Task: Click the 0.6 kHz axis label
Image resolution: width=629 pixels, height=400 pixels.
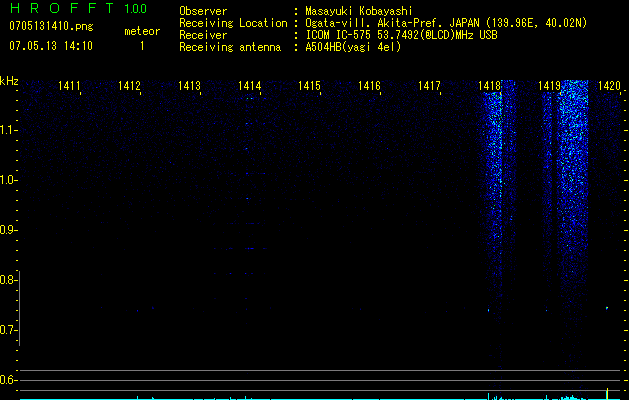Action: [x=8, y=380]
